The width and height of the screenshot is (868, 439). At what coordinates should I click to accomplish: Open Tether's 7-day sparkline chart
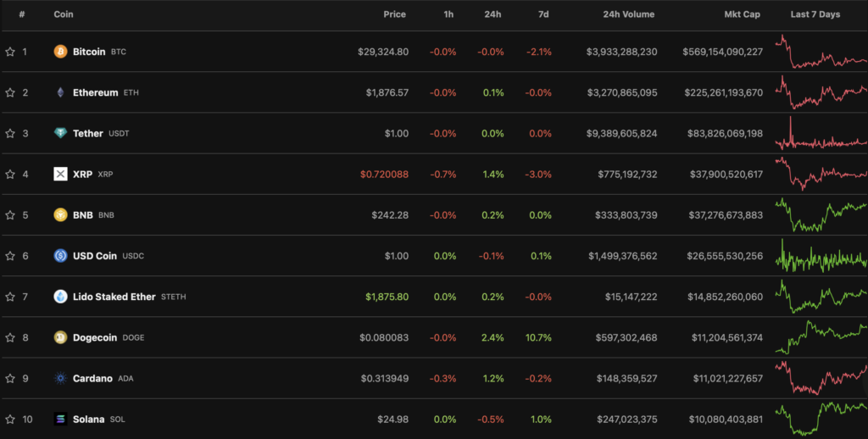[x=821, y=133]
